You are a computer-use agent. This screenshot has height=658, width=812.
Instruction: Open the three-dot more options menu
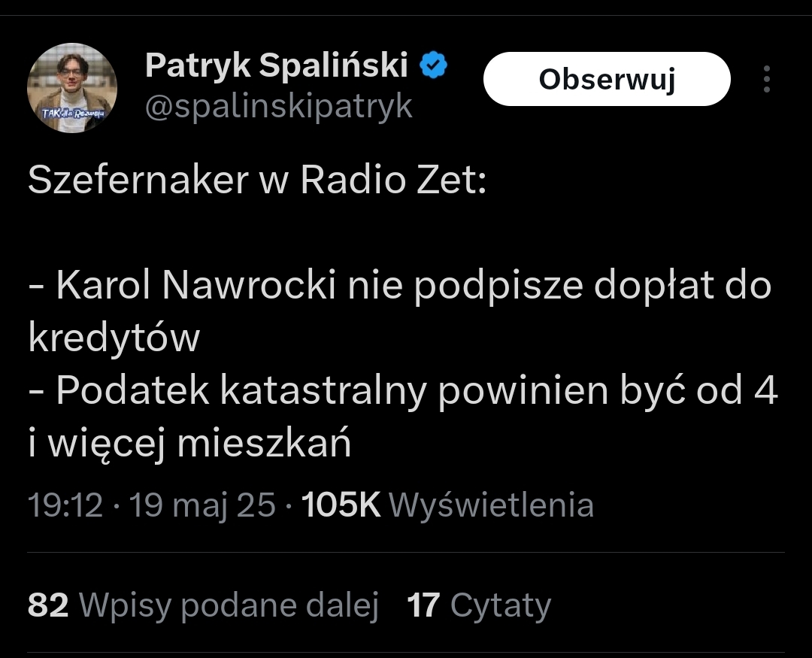coord(766,79)
